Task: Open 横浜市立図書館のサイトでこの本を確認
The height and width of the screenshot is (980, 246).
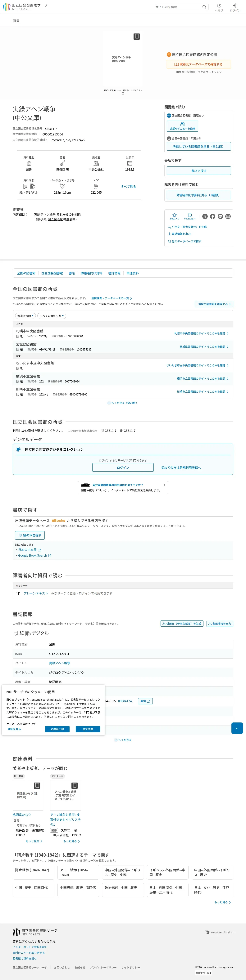Action: coord(203,379)
